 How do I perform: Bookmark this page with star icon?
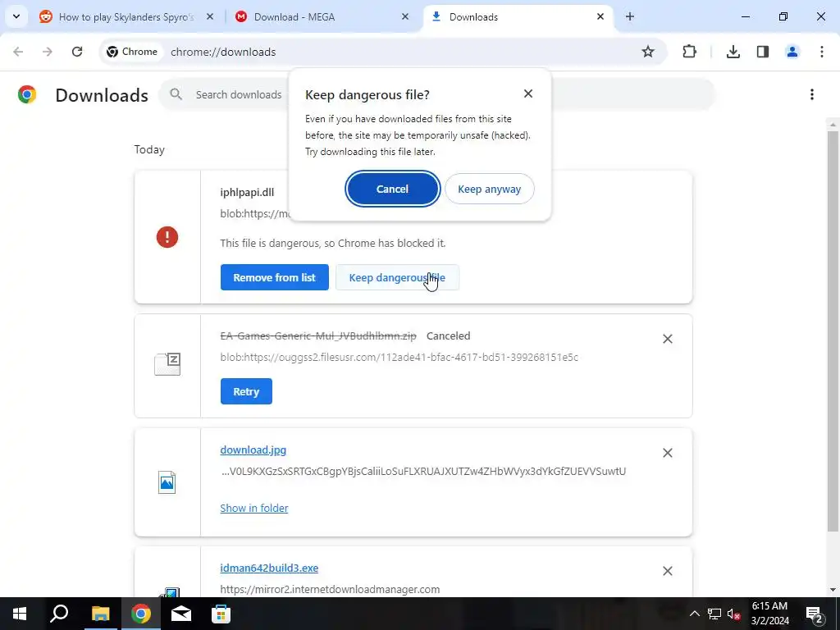coord(648,52)
